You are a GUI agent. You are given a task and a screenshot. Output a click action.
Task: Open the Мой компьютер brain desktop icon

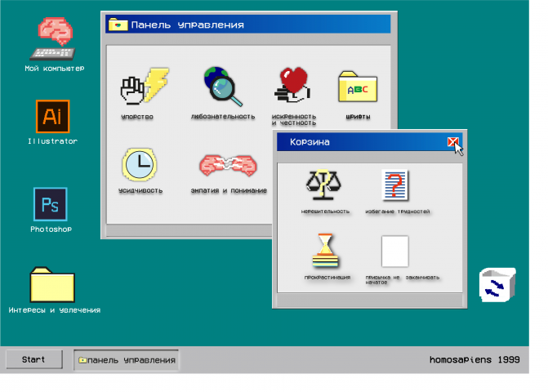[53, 39]
